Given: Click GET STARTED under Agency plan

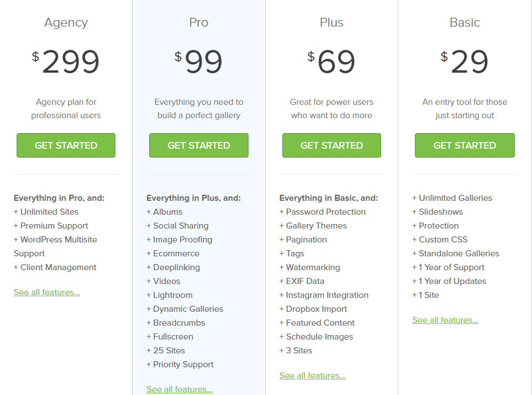Looking at the screenshot, I should tap(66, 145).
